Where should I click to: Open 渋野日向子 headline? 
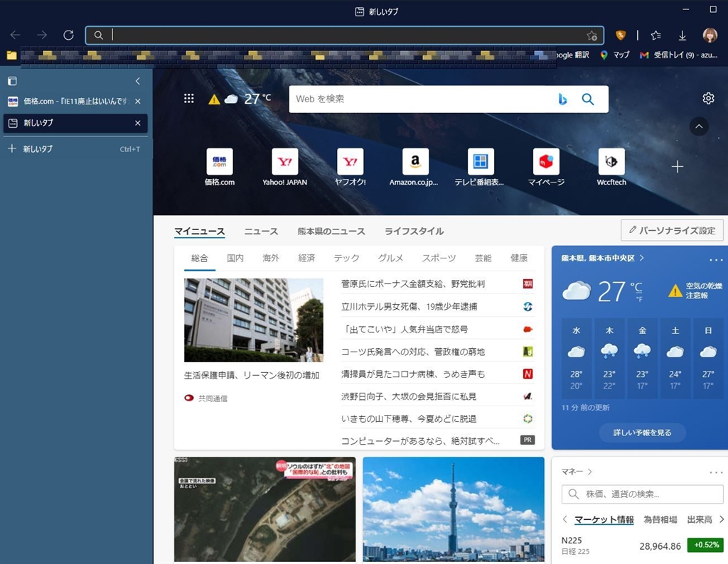(409, 396)
